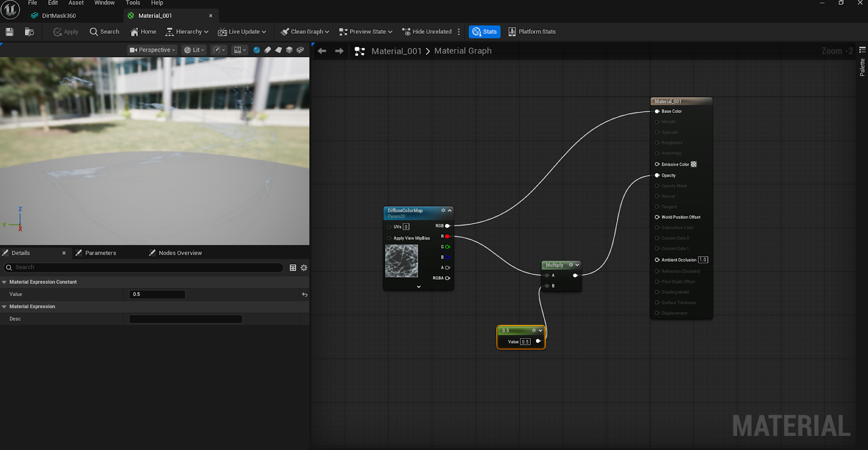
Task: Toggle Platform Stats display
Action: point(532,32)
